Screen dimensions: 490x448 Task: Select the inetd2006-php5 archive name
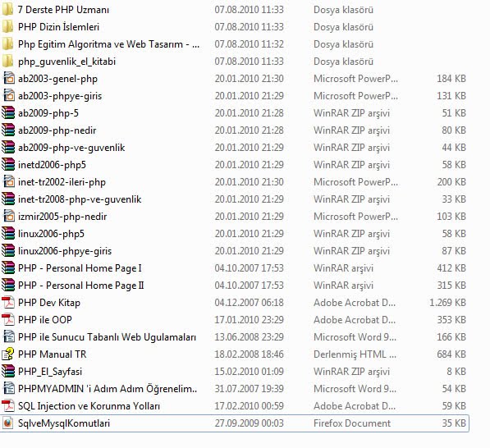click(52, 165)
